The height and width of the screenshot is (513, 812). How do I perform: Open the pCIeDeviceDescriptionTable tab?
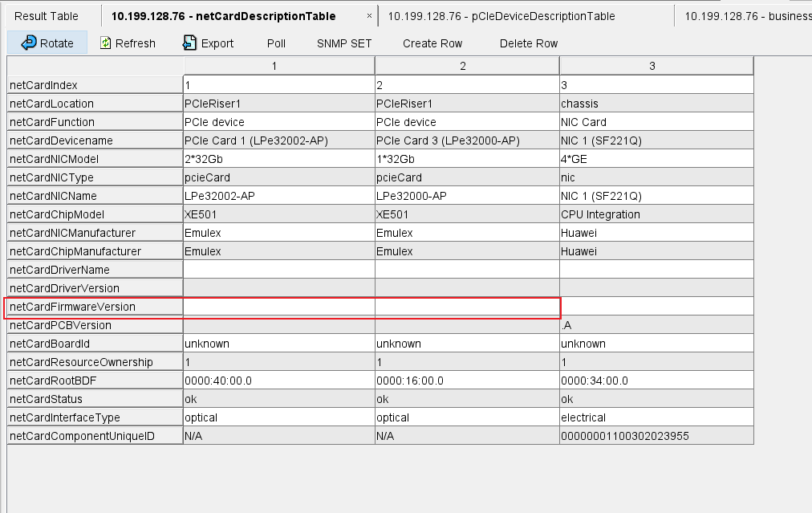[501, 16]
